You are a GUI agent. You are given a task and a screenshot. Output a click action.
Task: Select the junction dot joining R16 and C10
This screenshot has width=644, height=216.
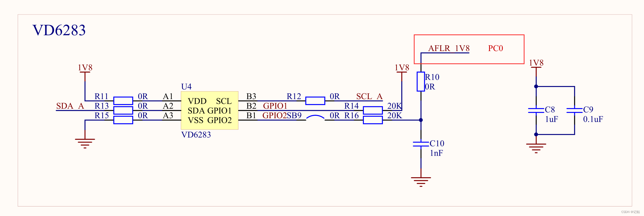(421, 120)
